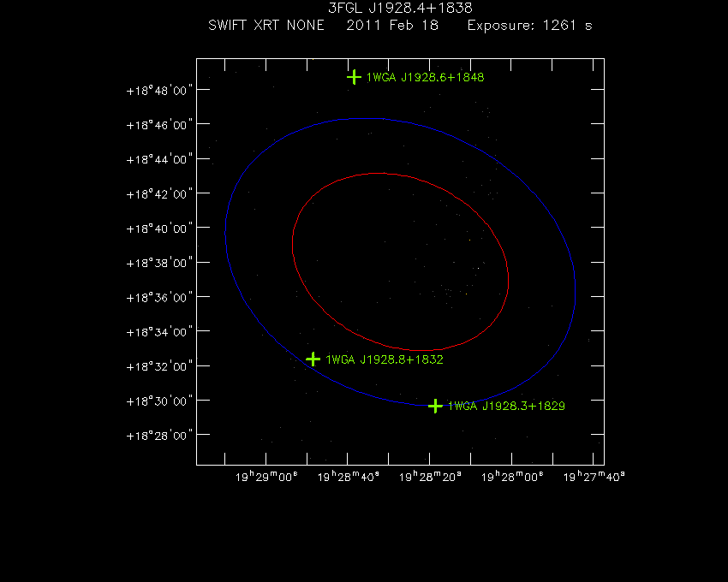Click the right ascension label 19h28m00s
728x582 pixels.
coord(512,477)
